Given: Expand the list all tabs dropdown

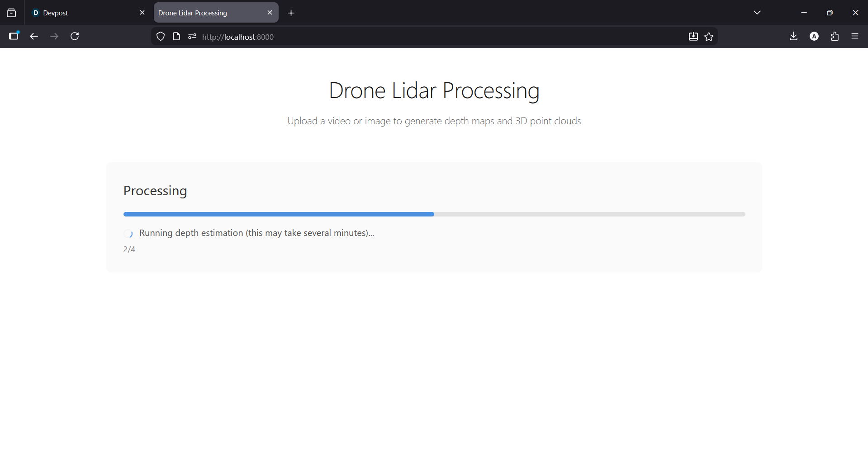Looking at the screenshot, I should click(757, 13).
